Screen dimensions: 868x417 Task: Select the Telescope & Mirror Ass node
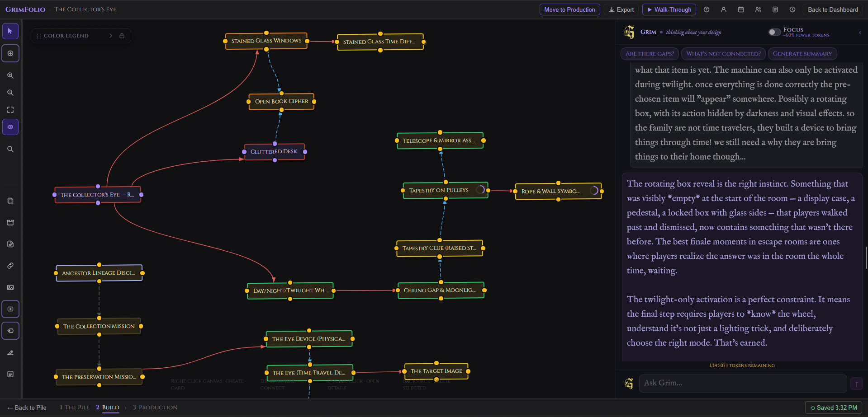click(440, 141)
